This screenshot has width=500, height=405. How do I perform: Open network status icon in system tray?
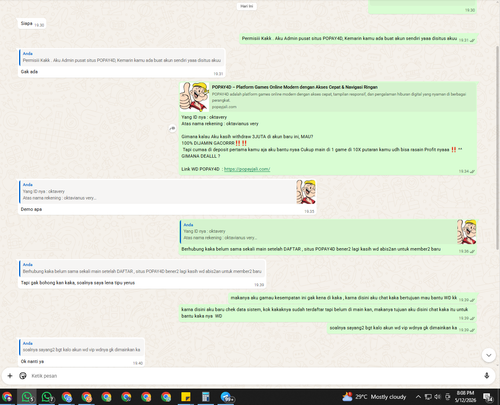coord(428,397)
